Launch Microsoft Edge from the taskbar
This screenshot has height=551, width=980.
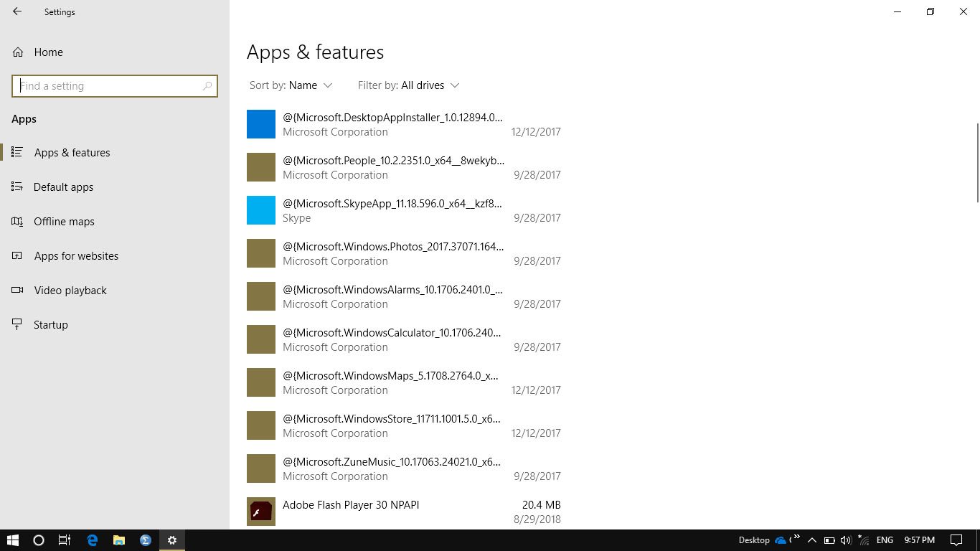(92, 540)
